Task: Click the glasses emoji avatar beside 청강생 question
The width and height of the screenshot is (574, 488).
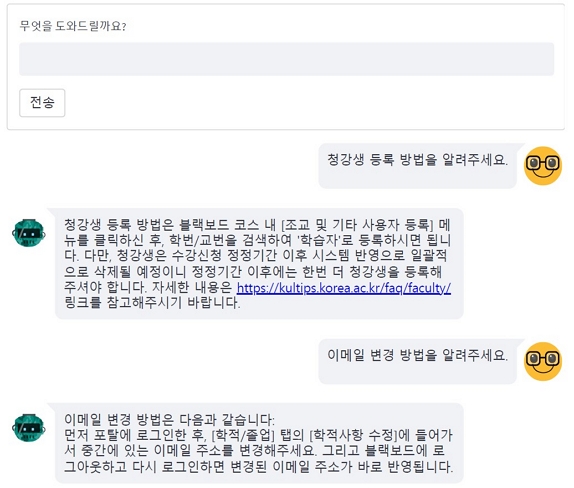Action: click(x=543, y=166)
